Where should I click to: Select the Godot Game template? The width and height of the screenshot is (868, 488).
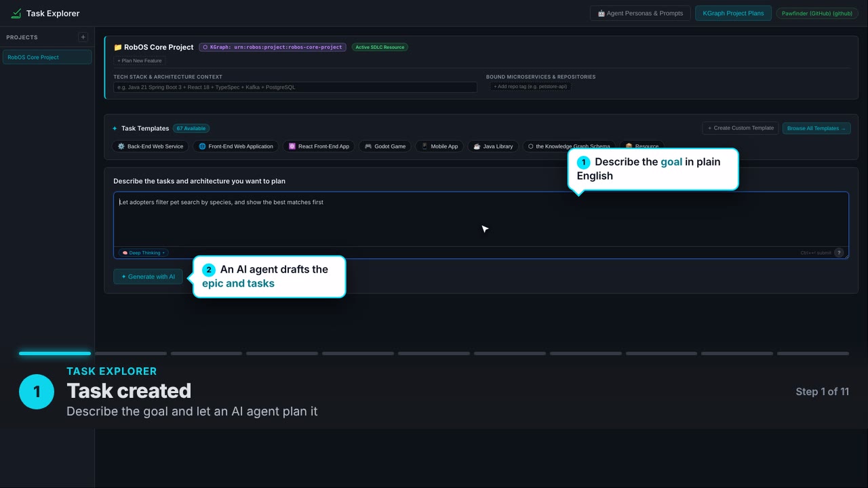click(x=385, y=146)
